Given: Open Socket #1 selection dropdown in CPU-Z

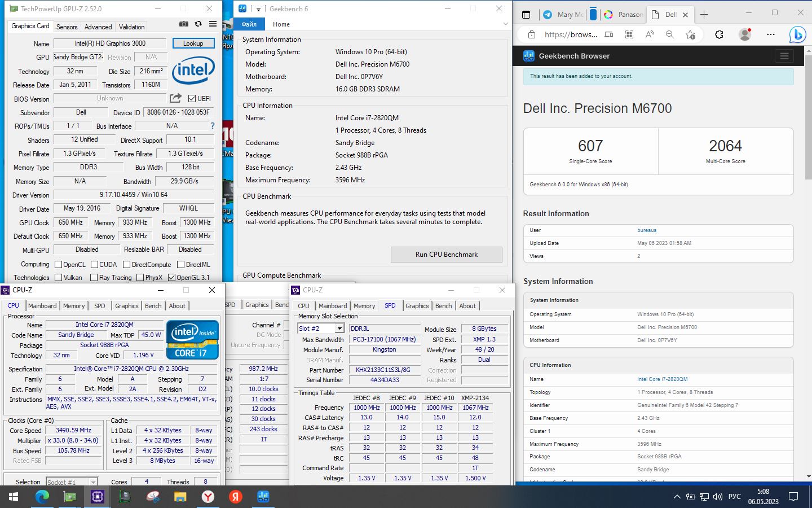Looking at the screenshot, I should tap(93, 482).
